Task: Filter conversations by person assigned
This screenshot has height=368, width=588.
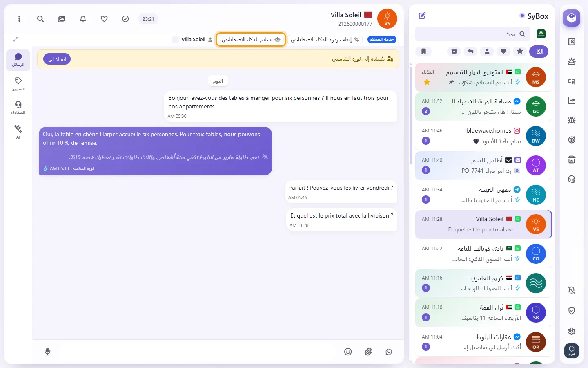Action: click(x=487, y=52)
